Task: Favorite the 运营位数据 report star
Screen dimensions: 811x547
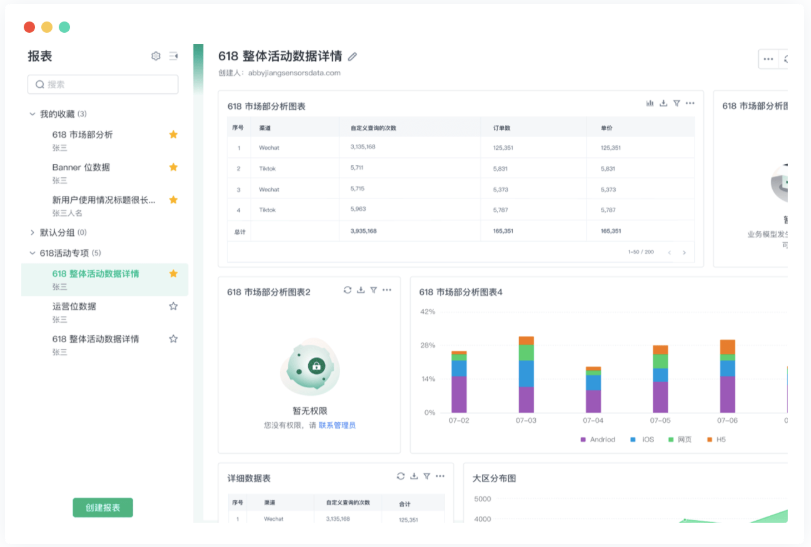Action: click(173, 306)
